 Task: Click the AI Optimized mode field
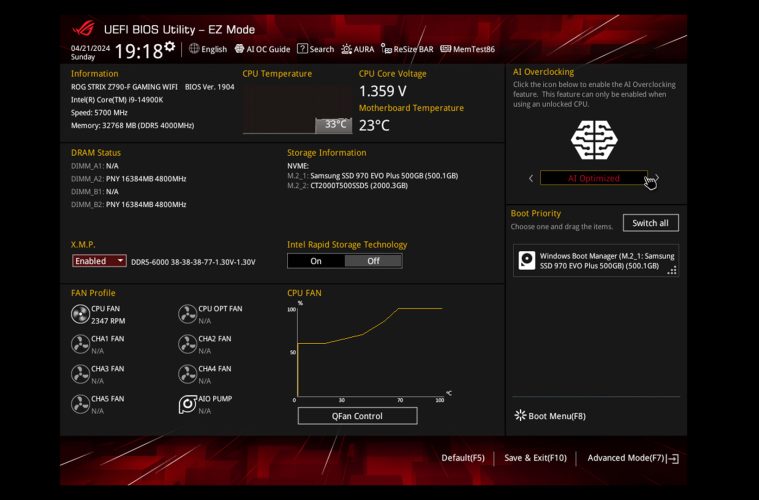pyautogui.click(x=593, y=178)
